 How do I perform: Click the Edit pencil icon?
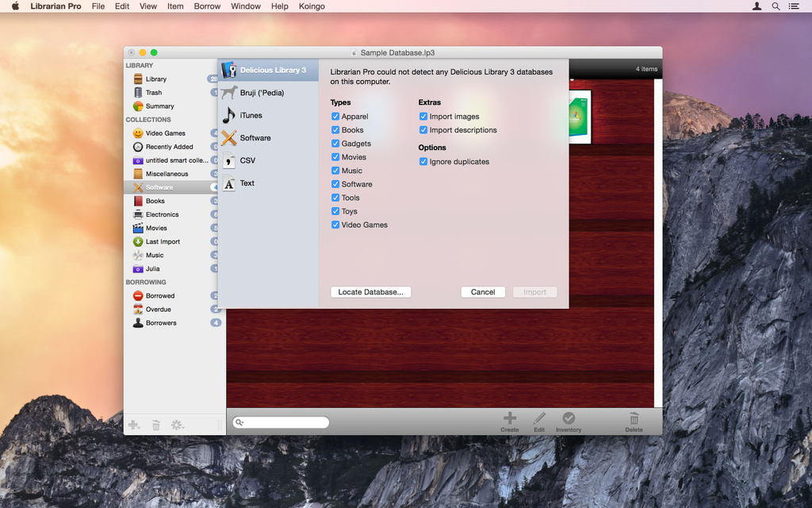pos(539,418)
